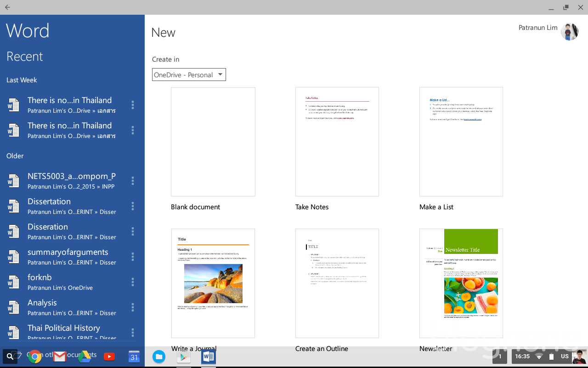Open three-dot menu for Dissertation
The width and height of the screenshot is (588, 368).
tap(133, 206)
